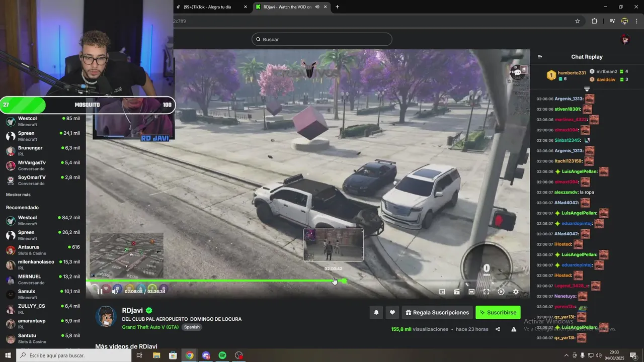Open Chrome profile avatar
644x362 pixels.
coord(624,21)
